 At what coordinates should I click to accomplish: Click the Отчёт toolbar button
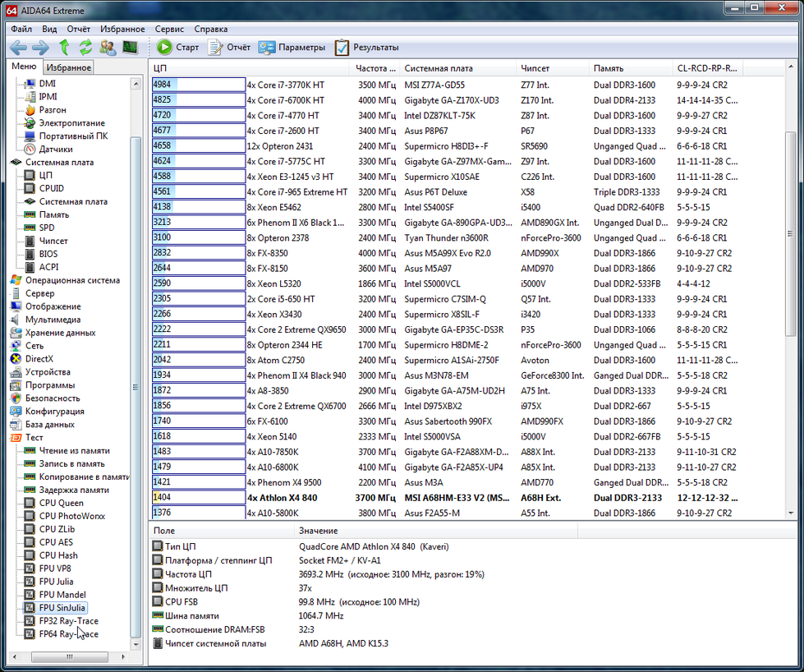(229, 48)
